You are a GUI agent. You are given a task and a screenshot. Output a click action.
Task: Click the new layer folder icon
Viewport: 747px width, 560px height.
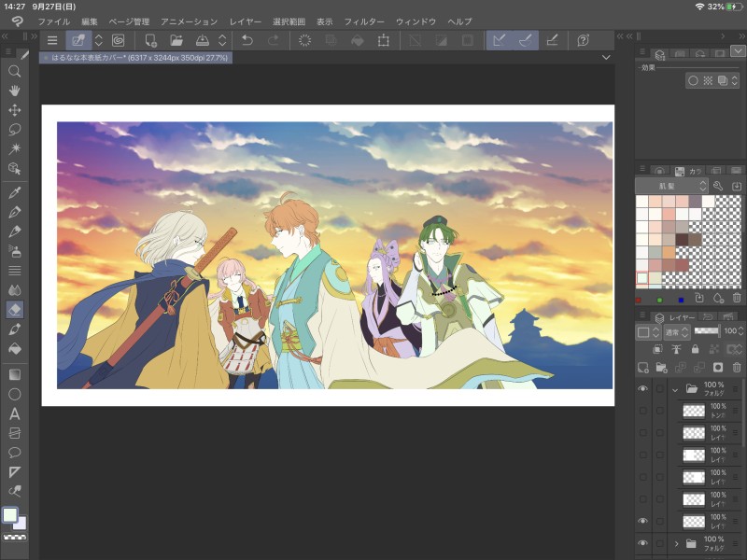point(661,367)
